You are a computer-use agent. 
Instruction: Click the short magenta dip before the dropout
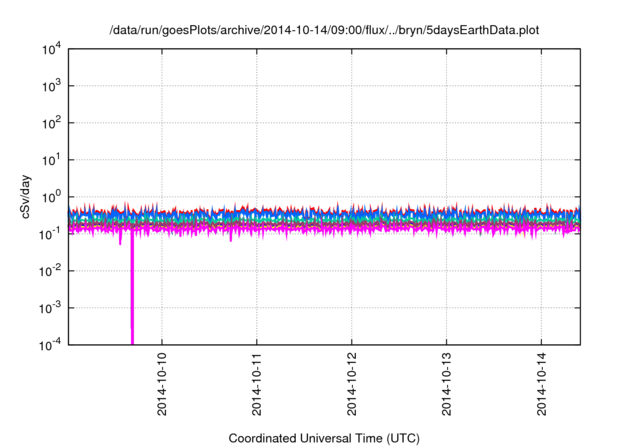click(x=120, y=239)
